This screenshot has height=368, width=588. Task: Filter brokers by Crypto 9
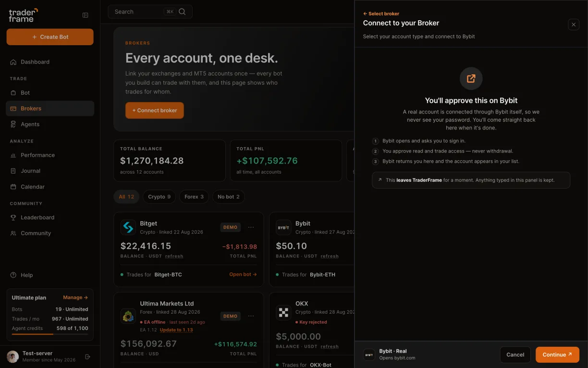(159, 197)
